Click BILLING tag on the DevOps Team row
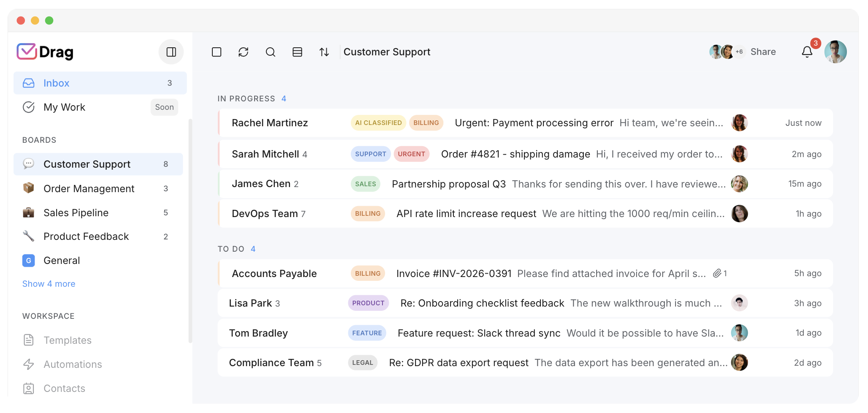868x413 pixels. (x=368, y=214)
